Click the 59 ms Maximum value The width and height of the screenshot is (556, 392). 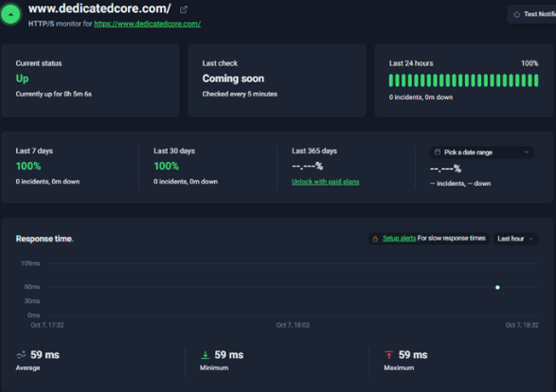click(413, 355)
